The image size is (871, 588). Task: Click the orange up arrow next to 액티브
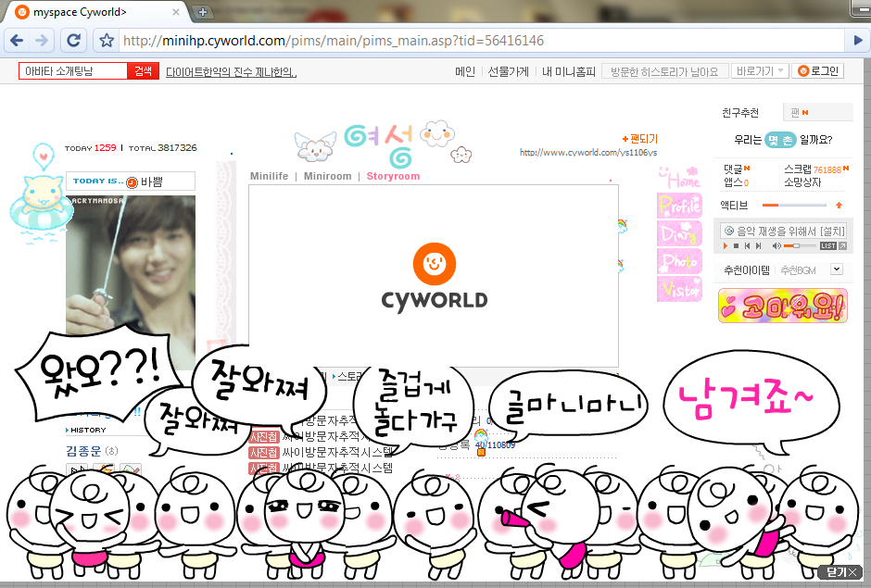[x=839, y=205]
